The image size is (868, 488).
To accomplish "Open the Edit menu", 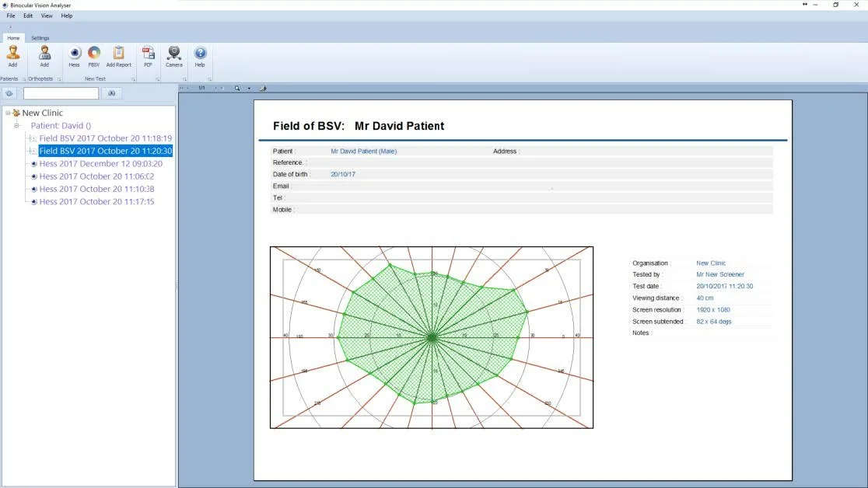I will point(28,16).
